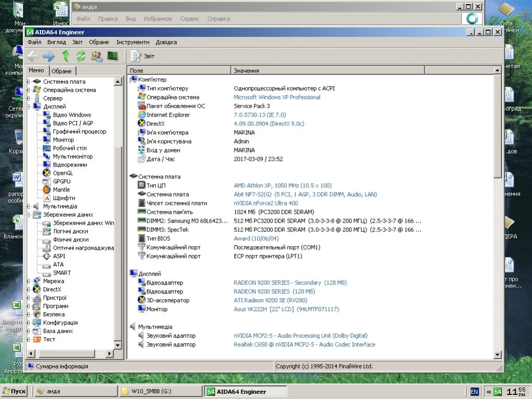
Task: Select Робочий стіл tree item
Action: point(70,148)
